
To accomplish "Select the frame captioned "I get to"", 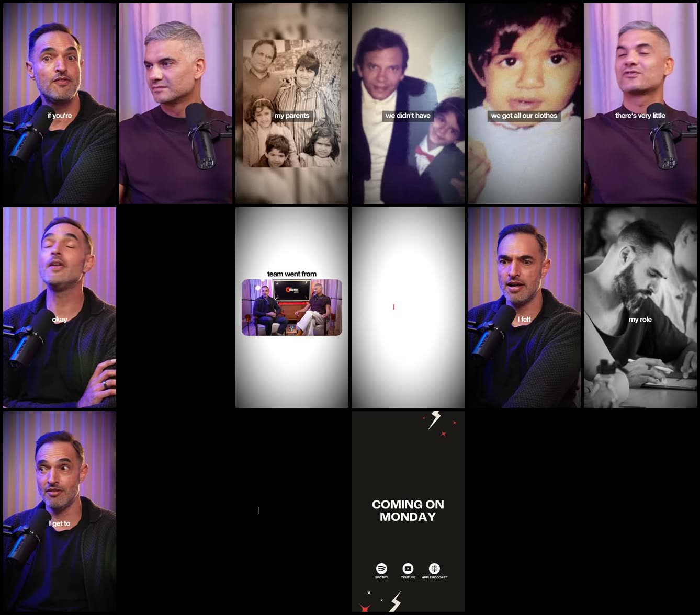I will click(60, 511).
